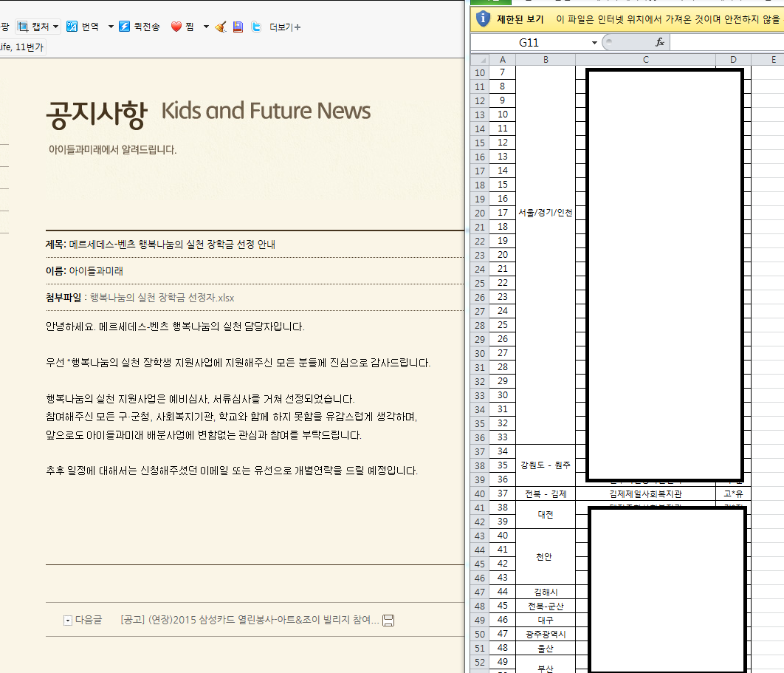Click the 대전 region cell
Screen dimensions: 784x673
click(546, 515)
